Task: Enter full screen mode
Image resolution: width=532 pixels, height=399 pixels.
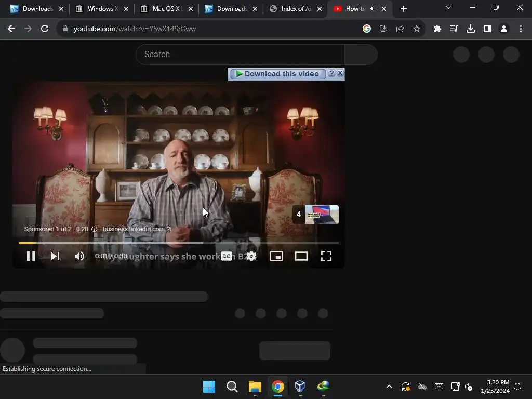Action: [x=326, y=256]
